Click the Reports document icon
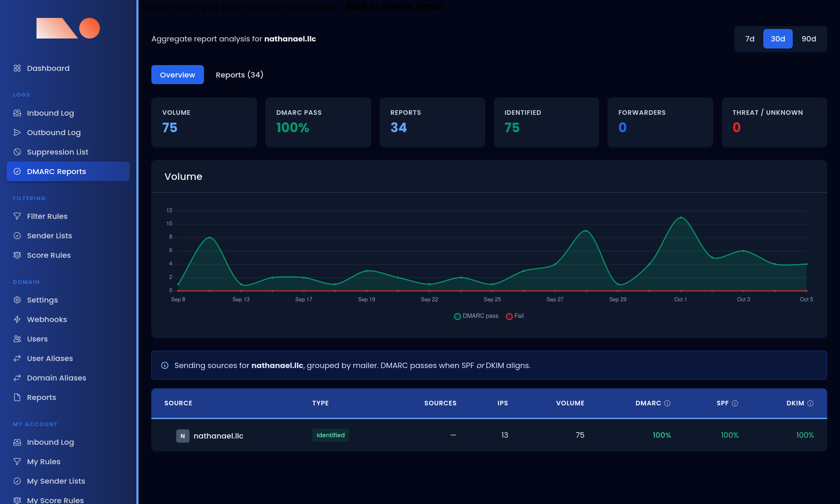Viewport: 840px width, 504px height. [17, 397]
